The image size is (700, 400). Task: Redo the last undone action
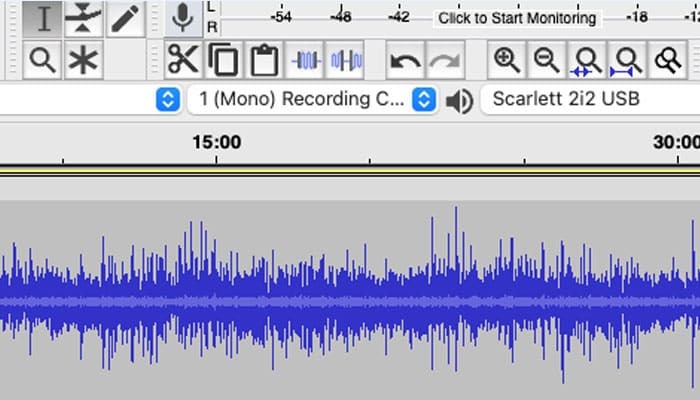click(x=445, y=60)
